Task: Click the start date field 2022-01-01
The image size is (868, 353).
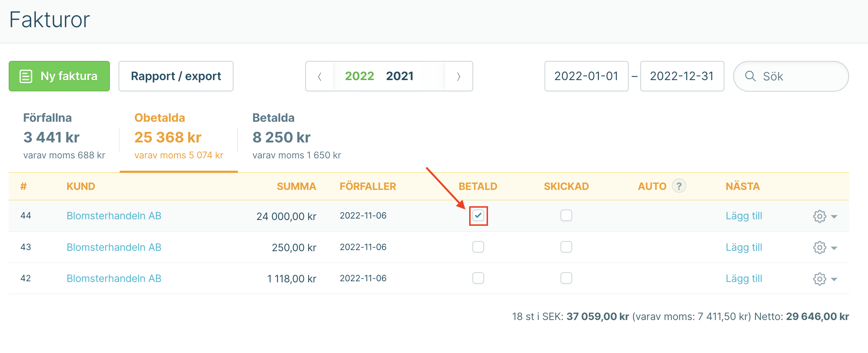Action: point(586,76)
